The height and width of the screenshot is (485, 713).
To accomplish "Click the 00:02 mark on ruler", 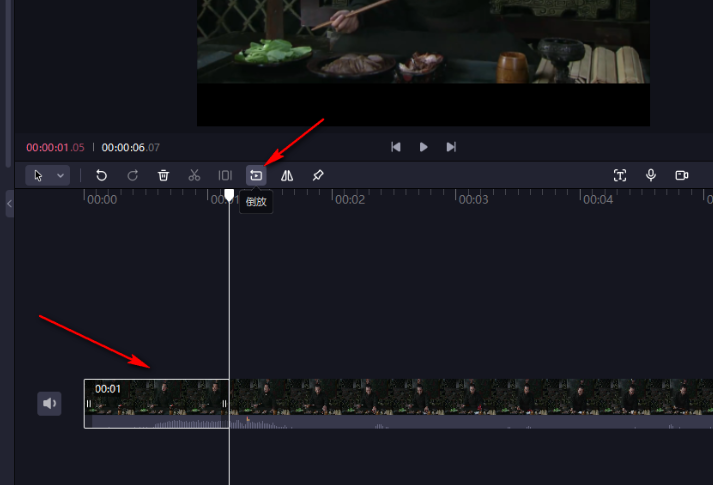I will tap(350, 200).
